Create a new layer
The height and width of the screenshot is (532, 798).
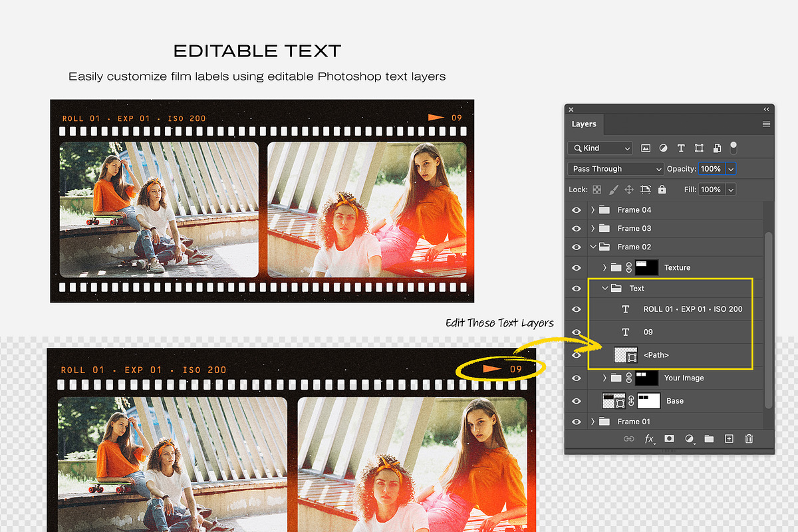click(x=729, y=439)
